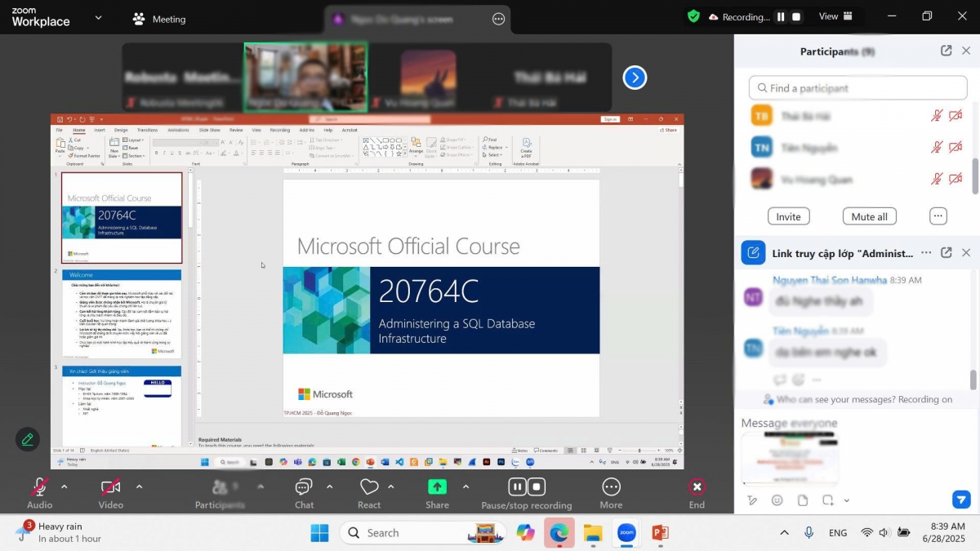The image size is (980, 551).
Task: Open the Review tab in PowerPoint
Action: [236, 130]
